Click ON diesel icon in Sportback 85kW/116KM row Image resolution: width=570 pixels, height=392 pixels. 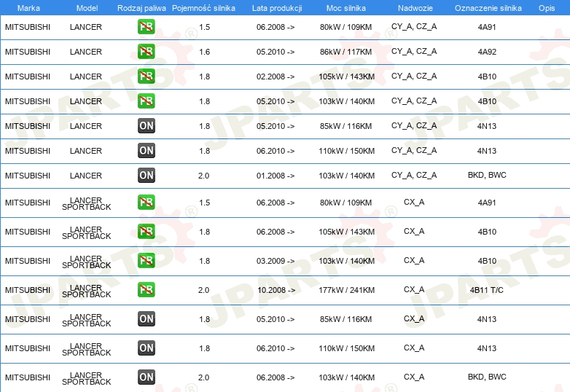point(146,318)
